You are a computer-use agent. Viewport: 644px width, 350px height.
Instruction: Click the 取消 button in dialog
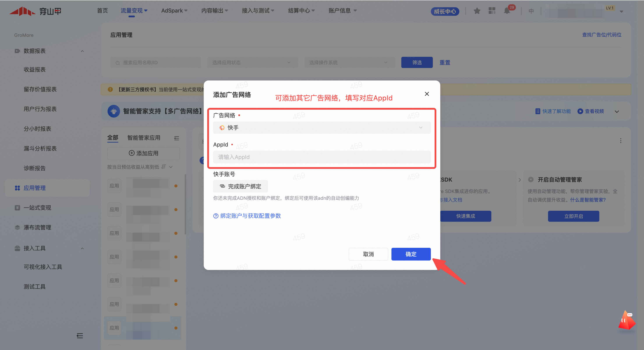click(x=368, y=254)
